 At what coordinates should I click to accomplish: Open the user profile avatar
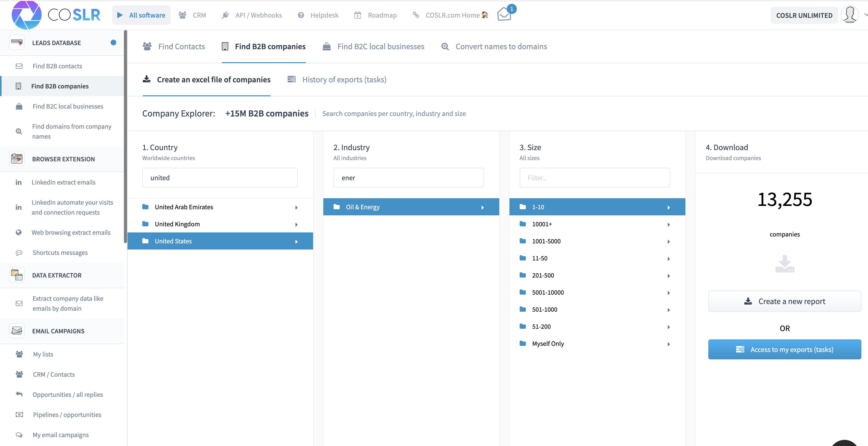[x=850, y=15]
